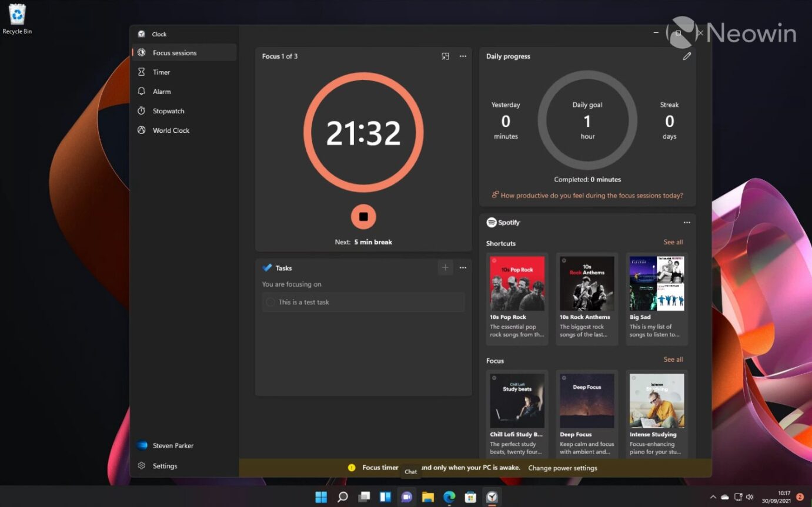Open the Alarm section
Screen dimensions: 812x507
(160, 91)
